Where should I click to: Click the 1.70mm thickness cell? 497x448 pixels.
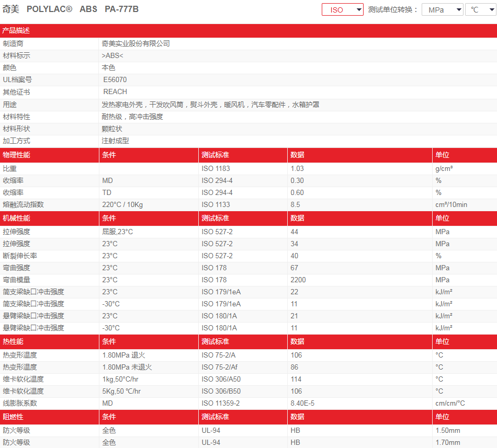[x=447, y=443]
